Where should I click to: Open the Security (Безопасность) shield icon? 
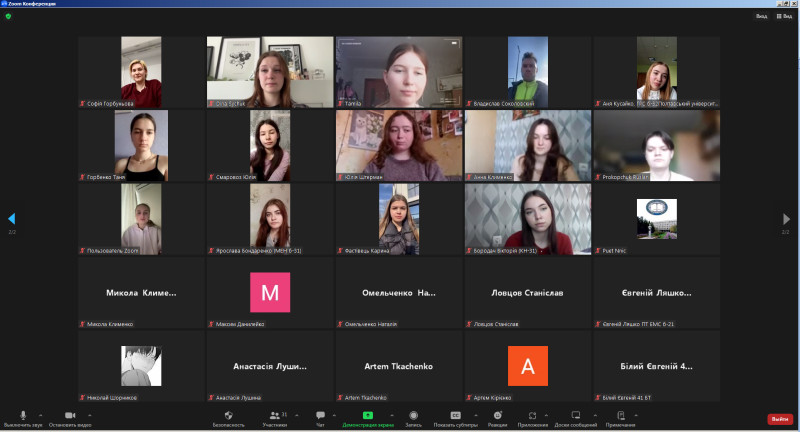point(228,415)
